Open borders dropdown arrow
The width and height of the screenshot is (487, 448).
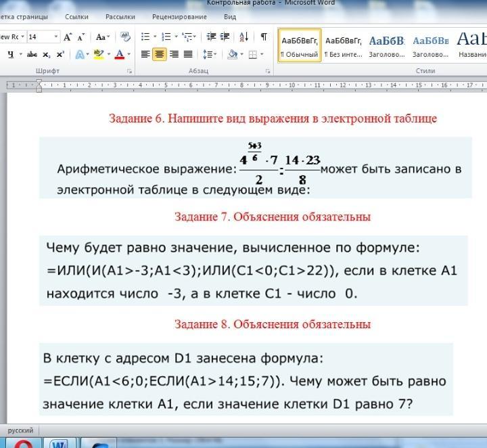point(262,54)
